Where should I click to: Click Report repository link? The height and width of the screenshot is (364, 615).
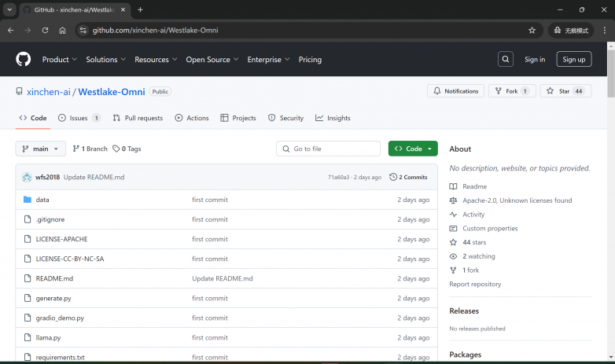click(x=475, y=284)
